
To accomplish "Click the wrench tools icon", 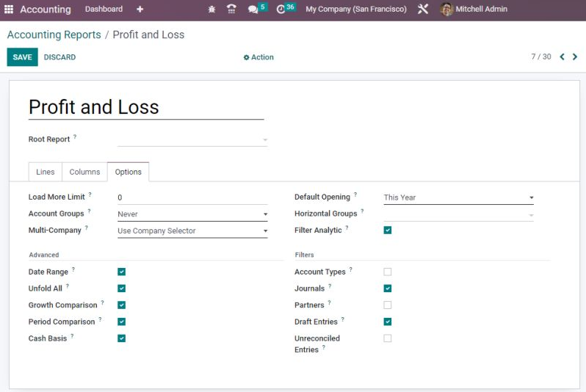I will (423, 9).
